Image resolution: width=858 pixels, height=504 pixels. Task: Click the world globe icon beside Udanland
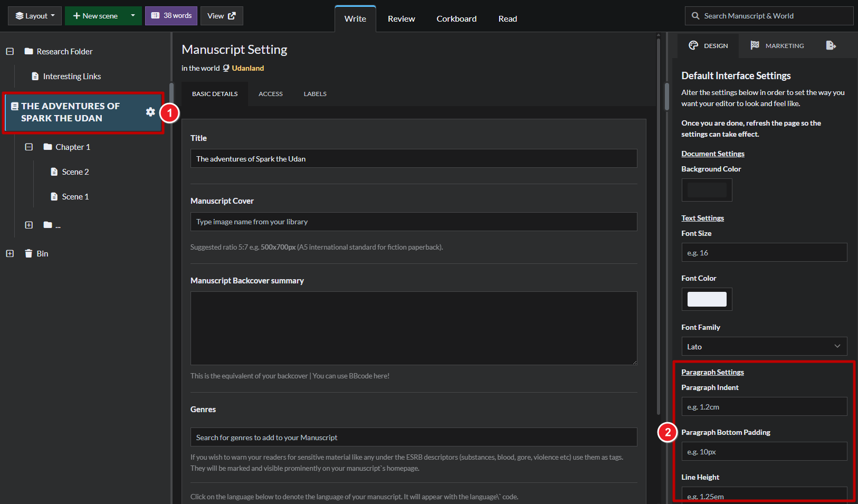pyautogui.click(x=226, y=68)
